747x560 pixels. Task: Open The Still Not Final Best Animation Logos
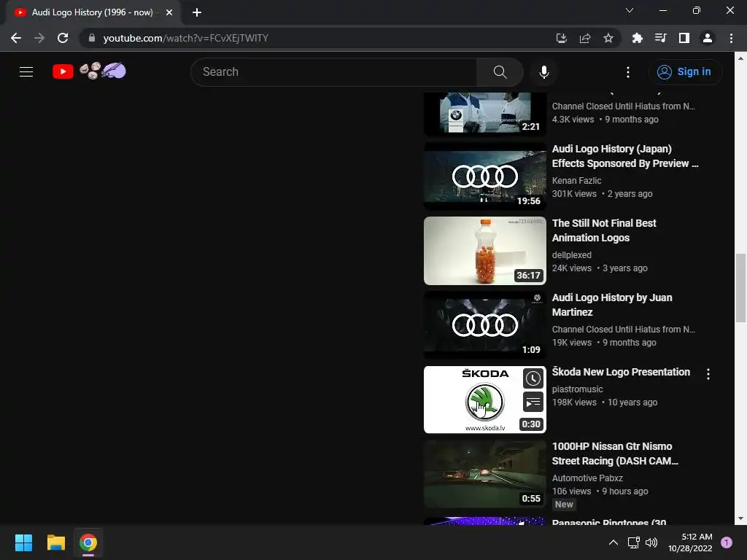603,230
